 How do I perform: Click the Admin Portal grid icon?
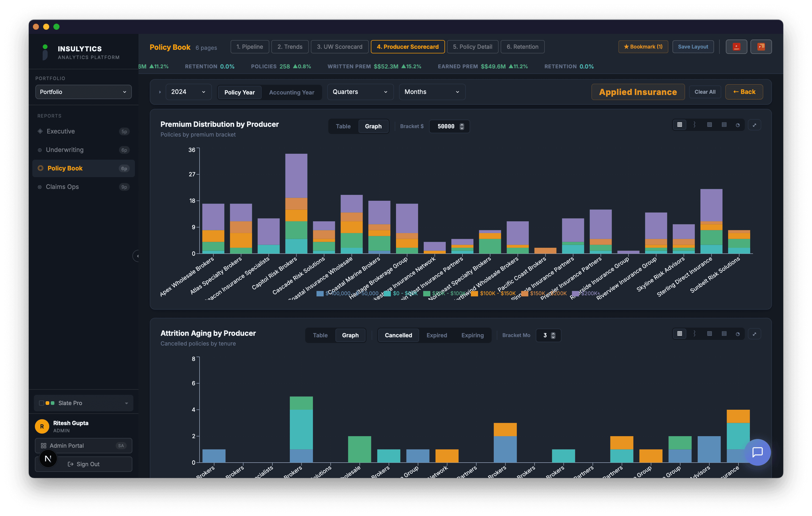[44, 445]
